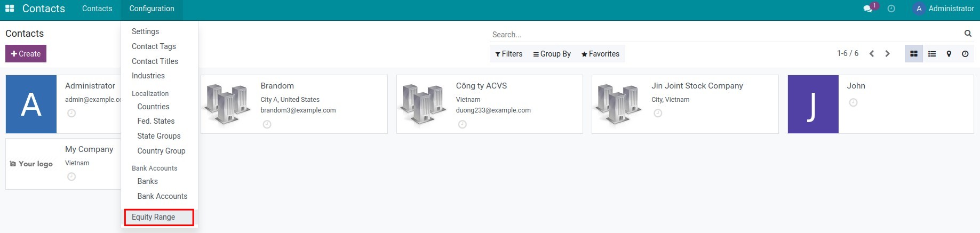Open the activities clock icon in top bar
Viewport: 980px width, 233px height.
[x=891, y=9]
